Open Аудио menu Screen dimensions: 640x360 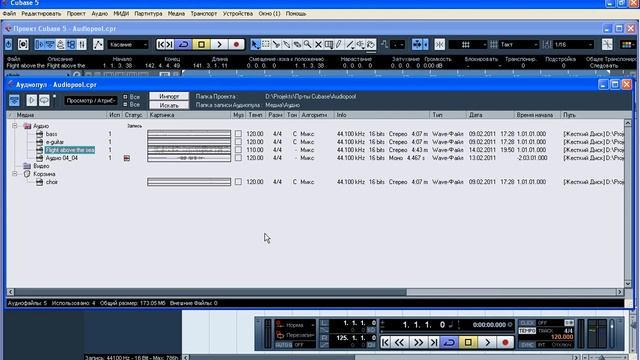pyautogui.click(x=99, y=13)
